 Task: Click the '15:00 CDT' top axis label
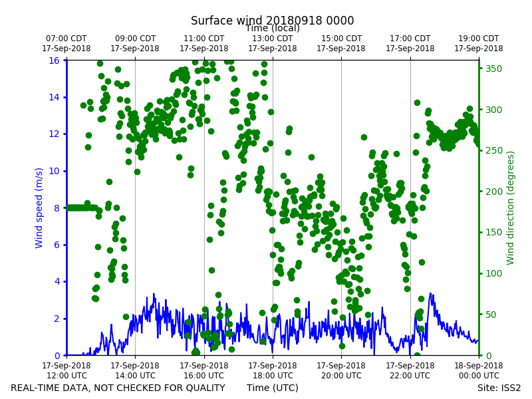(x=341, y=39)
